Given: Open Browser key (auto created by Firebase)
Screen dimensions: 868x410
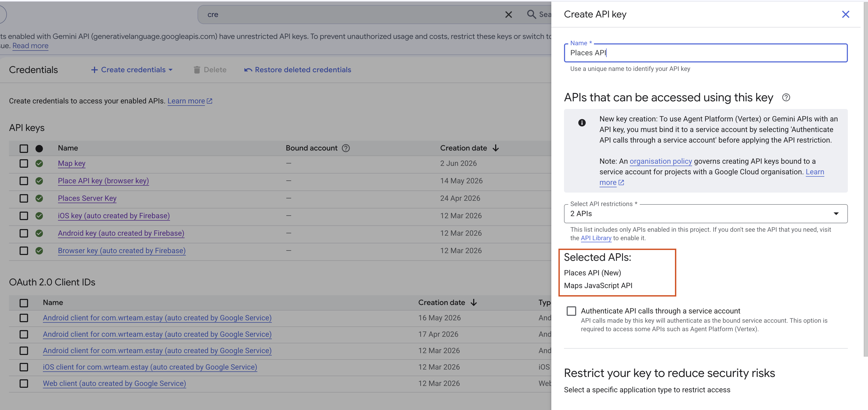Looking at the screenshot, I should pyautogui.click(x=122, y=251).
